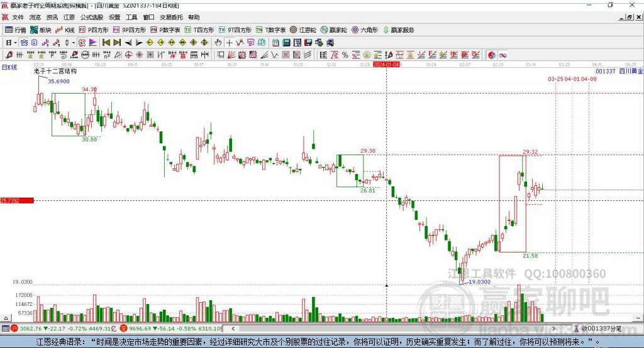Open the 设置 menu
This screenshot has height=348, width=644.
[x=114, y=17]
